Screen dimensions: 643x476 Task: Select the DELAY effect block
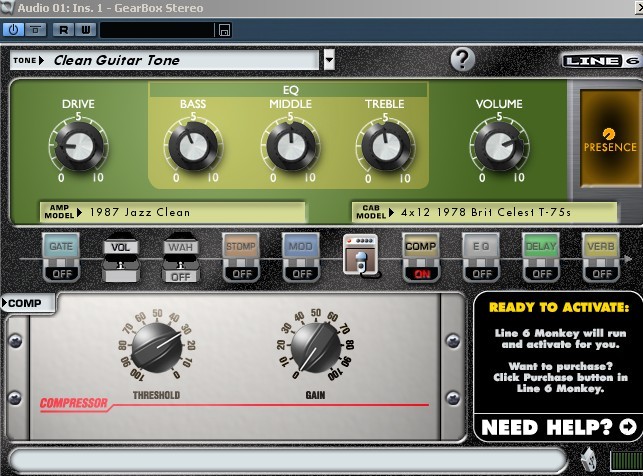[x=540, y=246]
